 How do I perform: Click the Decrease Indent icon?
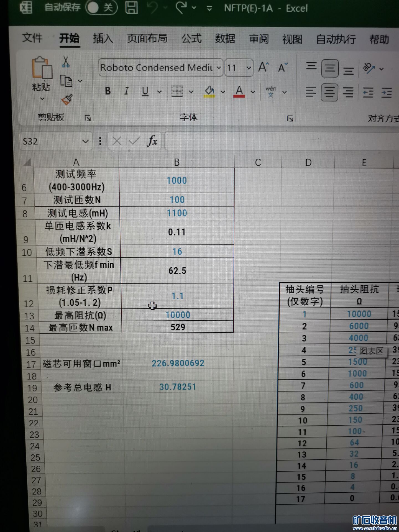[x=368, y=93]
